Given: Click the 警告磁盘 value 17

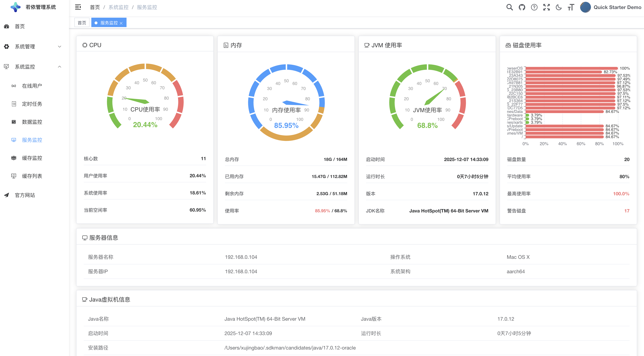Looking at the screenshot, I should click(627, 211).
